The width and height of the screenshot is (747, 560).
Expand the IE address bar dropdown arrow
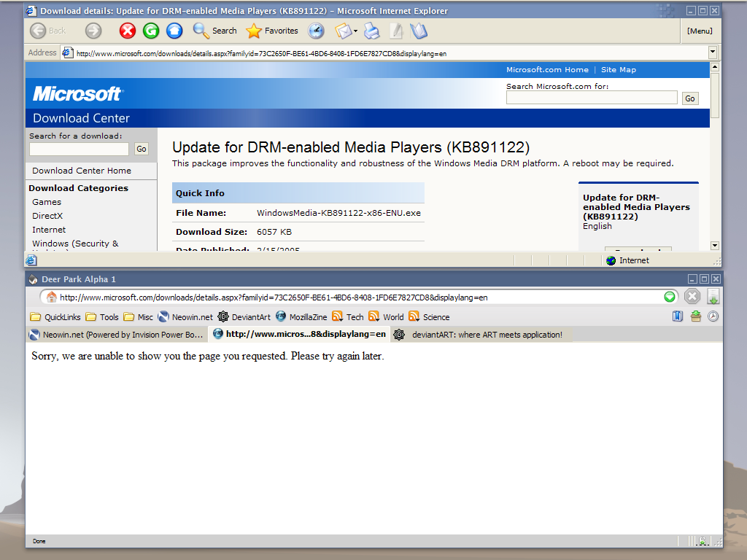(x=713, y=52)
